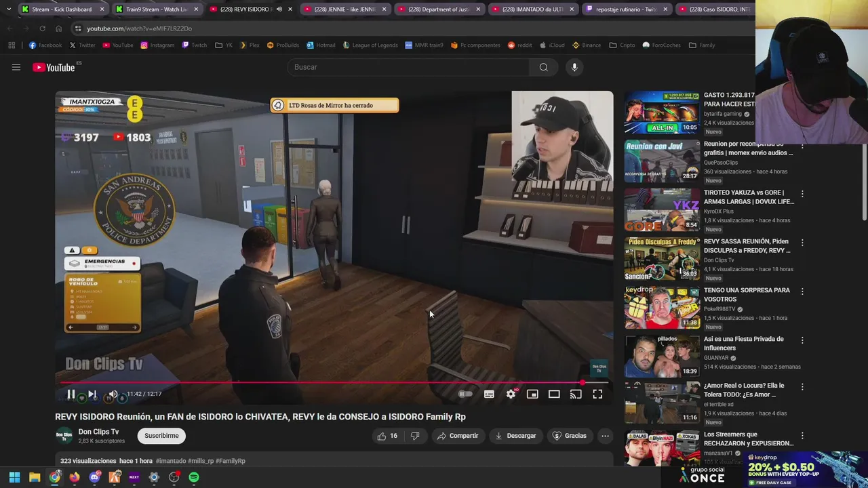Image resolution: width=868 pixels, height=488 pixels.
Task: Enable theater mode in the player
Action: 554,394
